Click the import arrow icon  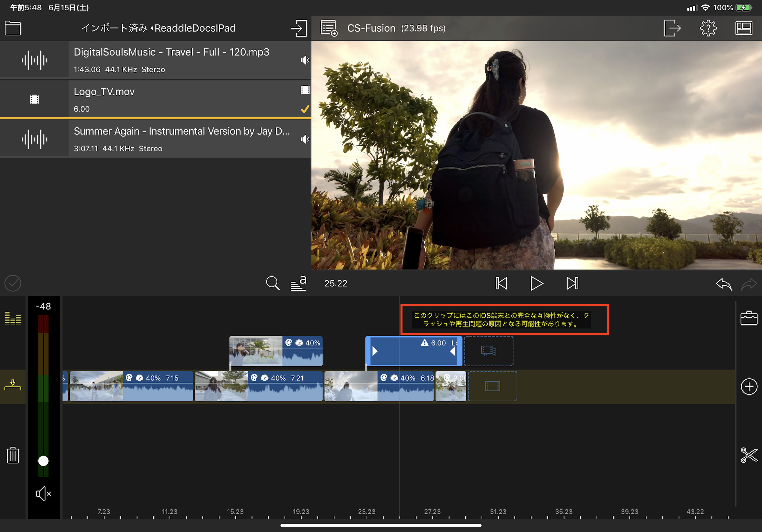coord(298,28)
